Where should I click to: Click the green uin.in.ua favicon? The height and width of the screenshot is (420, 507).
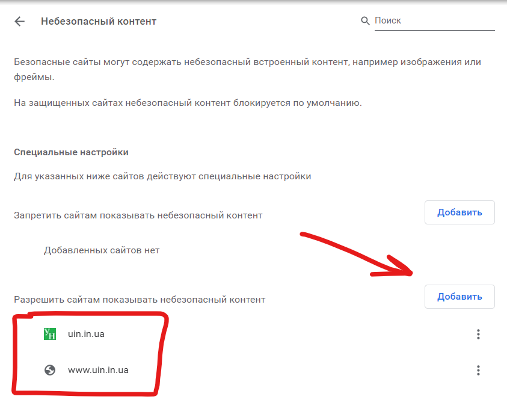click(x=50, y=334)
